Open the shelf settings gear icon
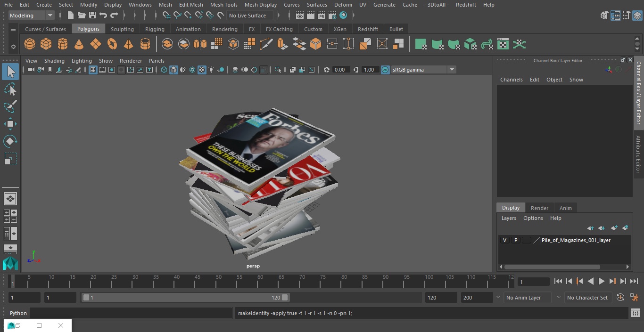The width and height of the screenshot is (644, 332). (13, 47)
